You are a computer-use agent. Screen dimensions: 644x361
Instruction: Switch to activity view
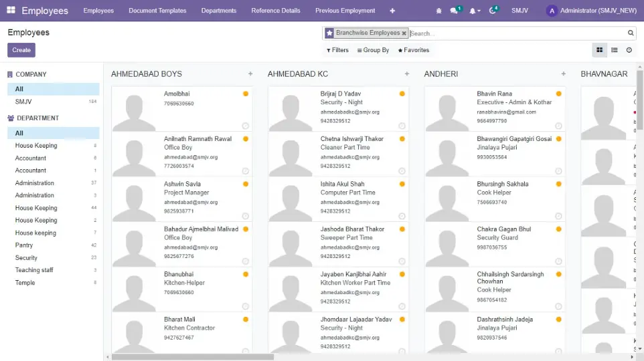click(x=629, y=50)
